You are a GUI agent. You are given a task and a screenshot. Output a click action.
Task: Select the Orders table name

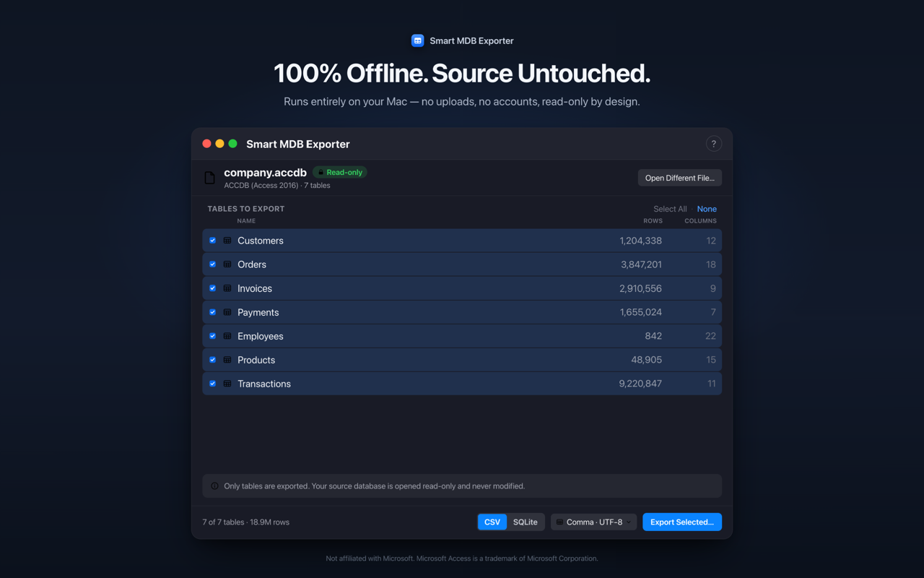coord(252,264)
